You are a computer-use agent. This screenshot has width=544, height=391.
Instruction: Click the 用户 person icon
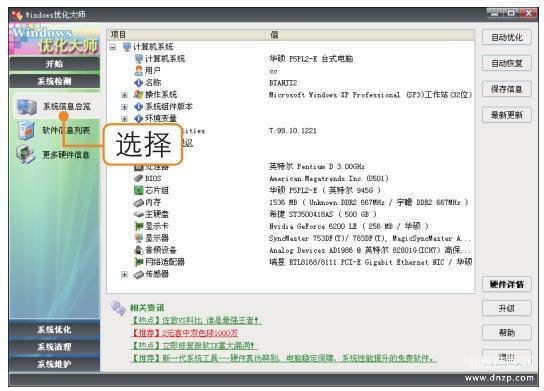pyautogui.click(x=139, y=70)
